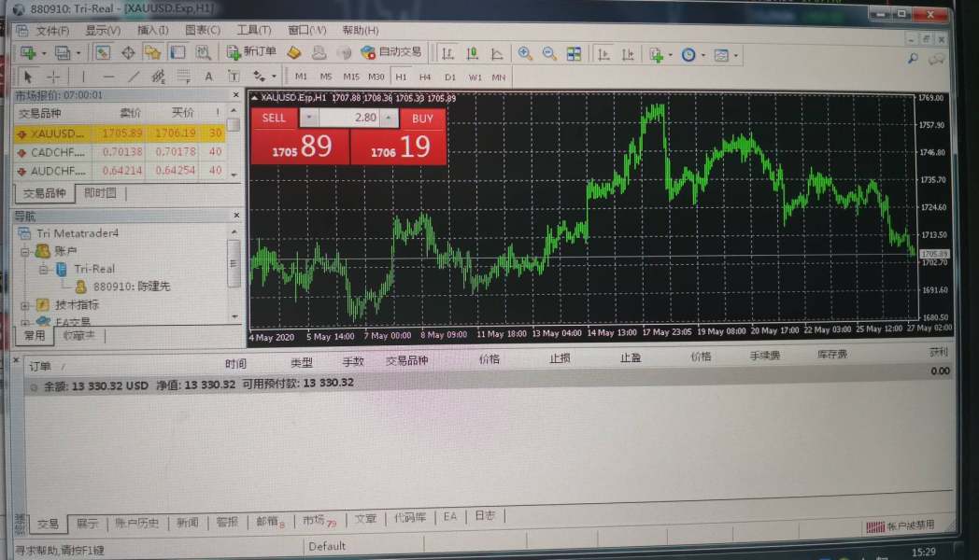Switch chart to candlestick icon

(x=473, y=54)
